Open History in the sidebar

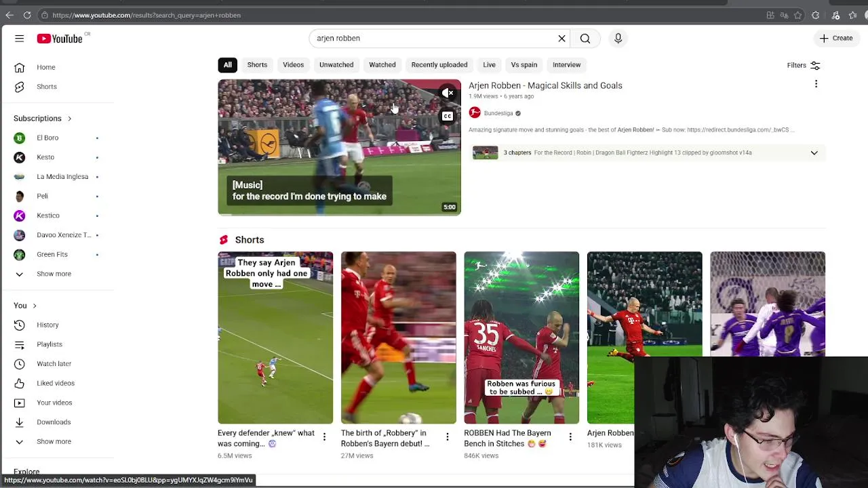(57, 325)
